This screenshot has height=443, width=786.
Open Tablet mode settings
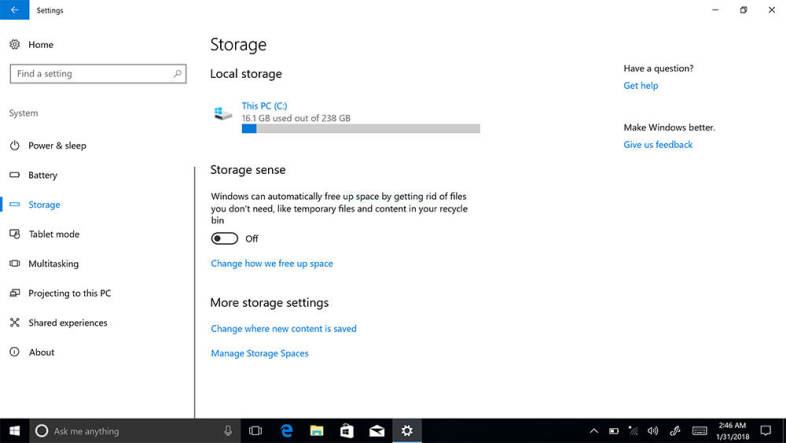click(54, 234)
